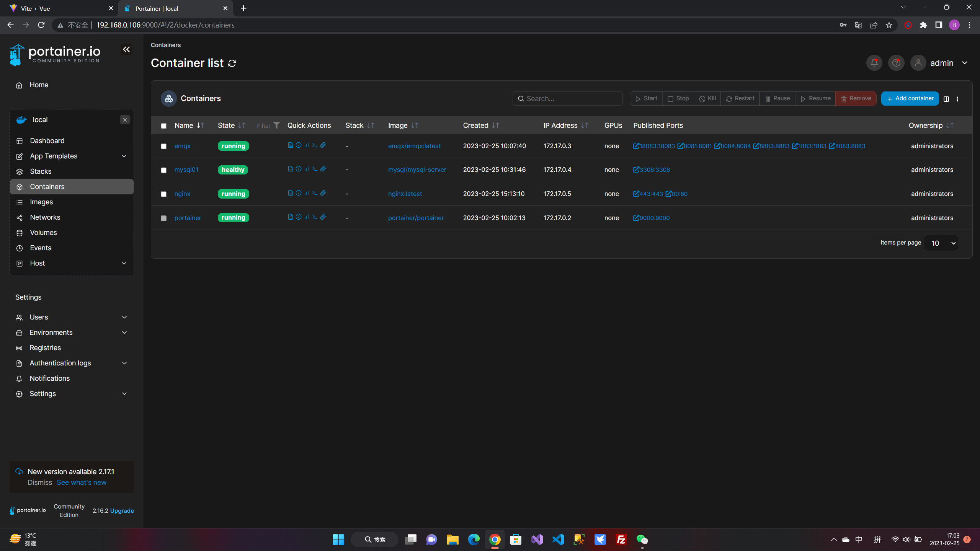Open exec console icon for nginx
This screenshot has width=980, height=551.
click(315, 193)
